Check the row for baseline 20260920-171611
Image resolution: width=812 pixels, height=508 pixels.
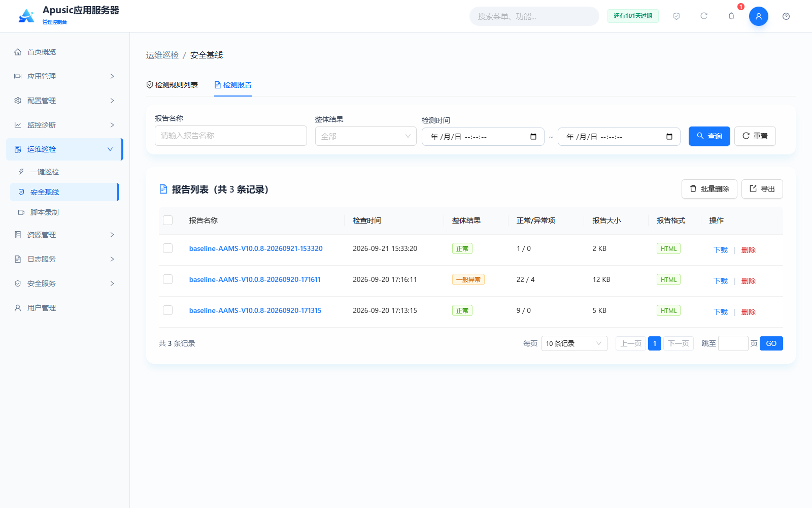point(168,279)
